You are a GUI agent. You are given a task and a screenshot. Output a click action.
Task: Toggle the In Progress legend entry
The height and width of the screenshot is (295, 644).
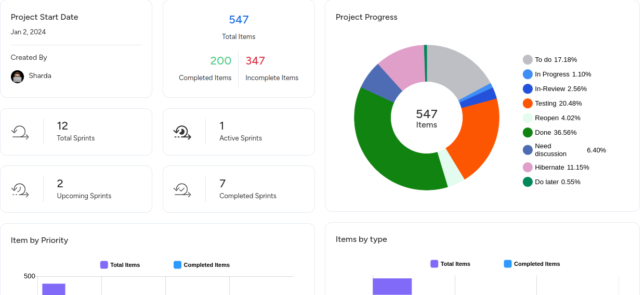pyautogui.click(x=557, y=74)
